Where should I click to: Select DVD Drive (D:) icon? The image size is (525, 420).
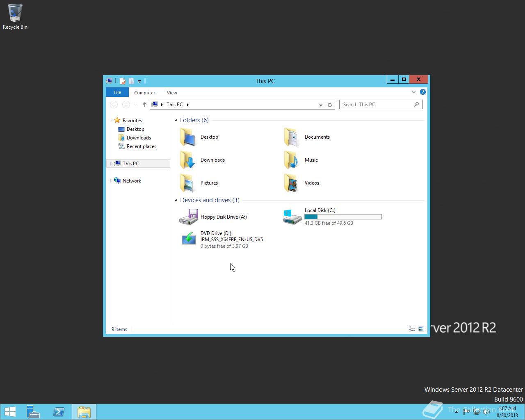(188, 239)
